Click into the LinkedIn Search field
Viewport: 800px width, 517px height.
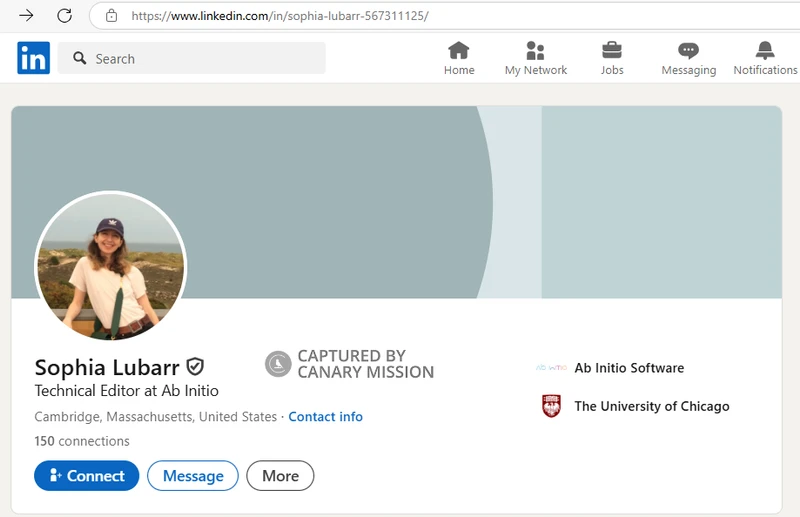[x=200, y=59]
